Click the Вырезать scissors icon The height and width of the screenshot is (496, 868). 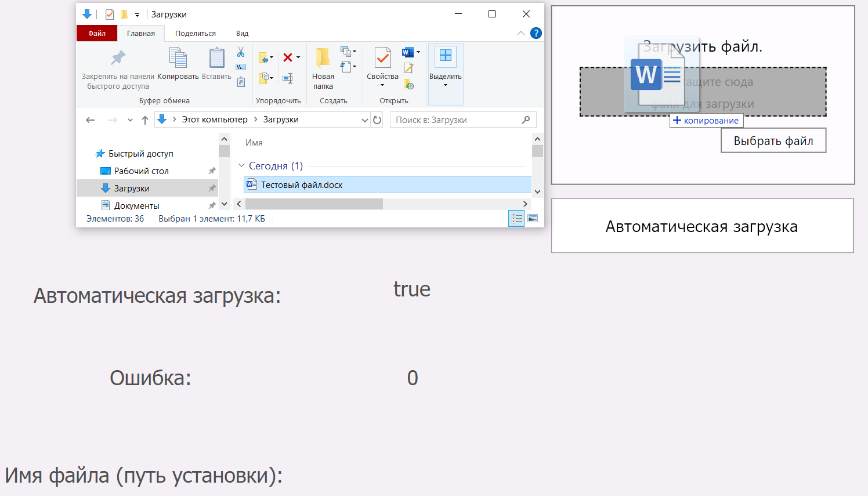241,53
